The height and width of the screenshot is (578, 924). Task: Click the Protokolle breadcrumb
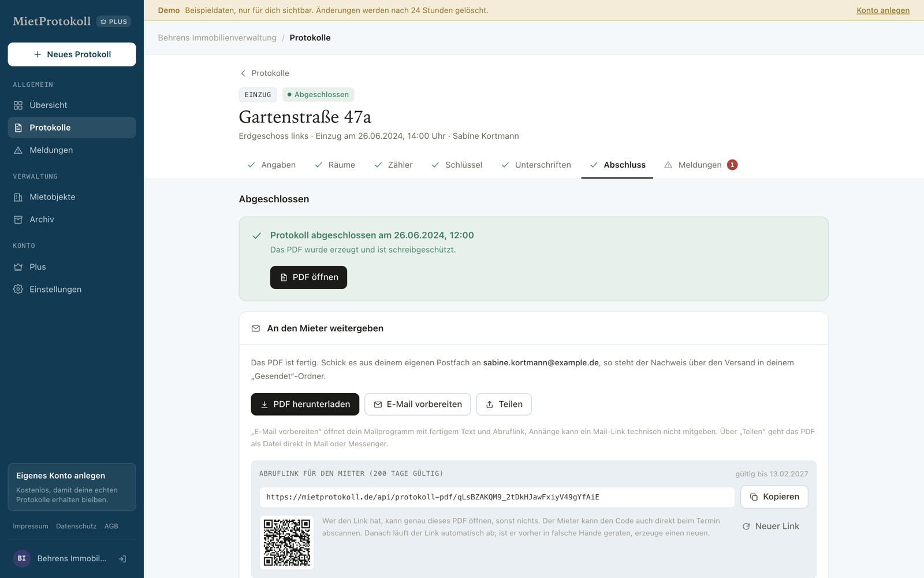[310, 38]
